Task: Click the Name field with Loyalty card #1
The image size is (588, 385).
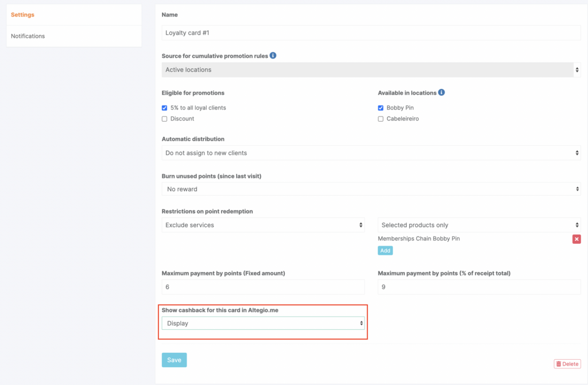Action: point(371,33)
